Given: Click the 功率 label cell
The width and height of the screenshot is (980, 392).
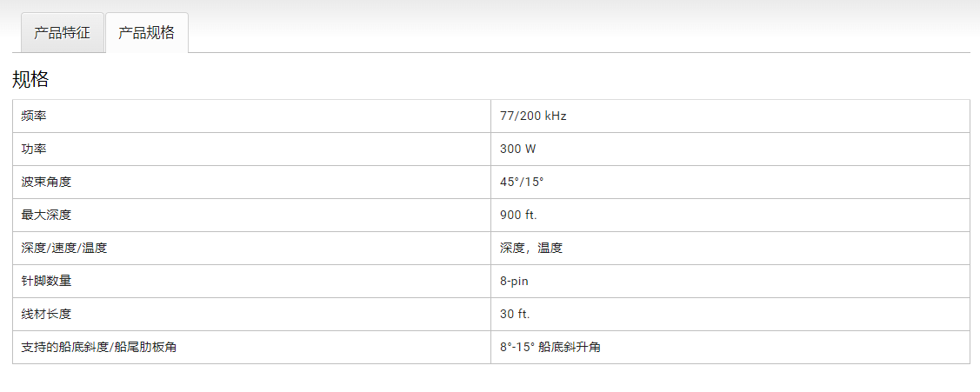Looking at the screenshot, I should point(34,149).
